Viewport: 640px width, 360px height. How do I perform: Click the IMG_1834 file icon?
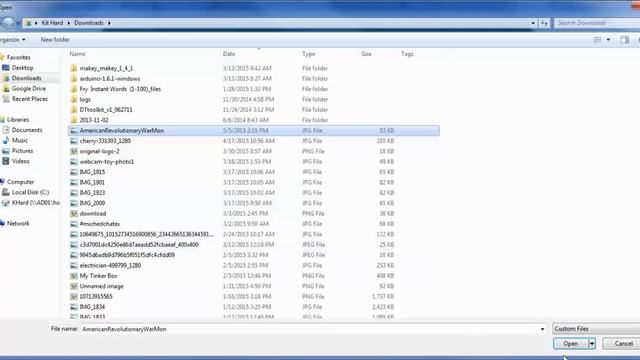click(73, 307)
